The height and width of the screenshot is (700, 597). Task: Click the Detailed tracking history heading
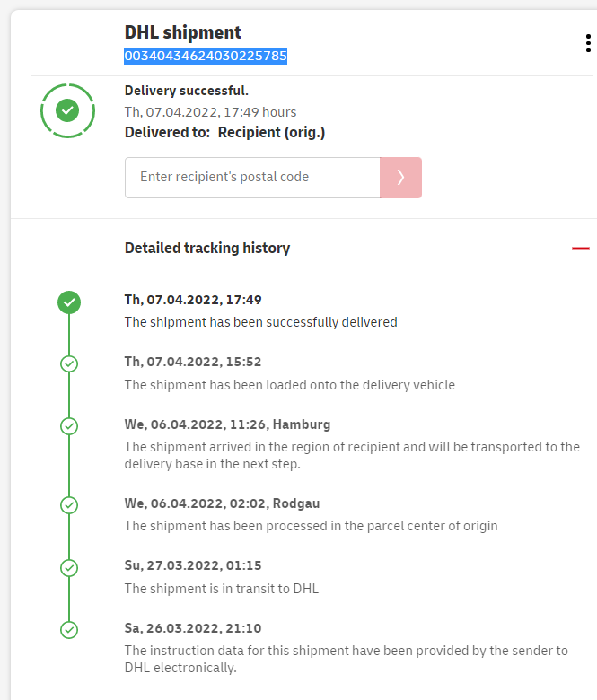coord(207,249)
